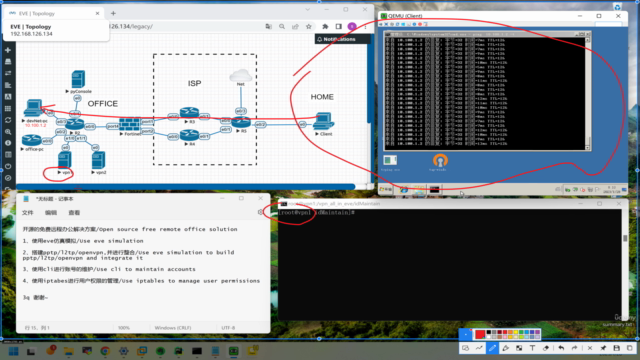Image resolution: width=640 pixels, height=360 pixels.
Task: Open the brush size dropdown in color palette
Action: pyautogui.click(x=465, y=334)
